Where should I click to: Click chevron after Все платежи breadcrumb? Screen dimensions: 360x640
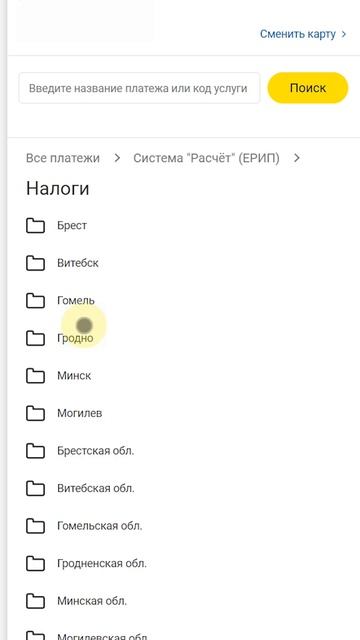(117, 158)
